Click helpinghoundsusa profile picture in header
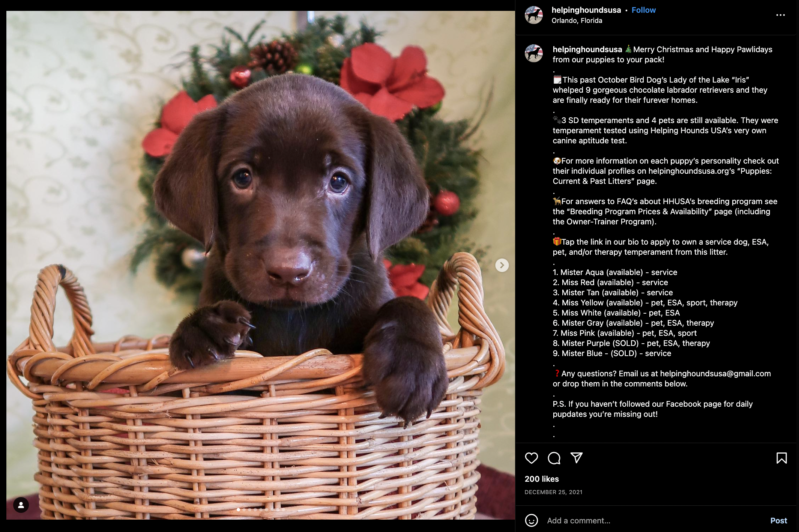 pyautogui.click(x=534, y=15)
